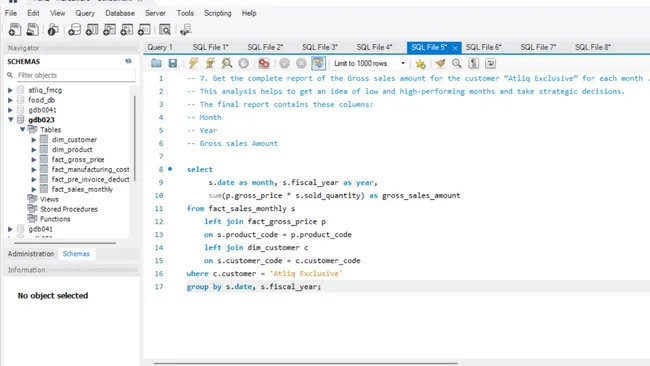The height and width of the screenshot is (366, 650).
Task: Click the create new table icon
Action: coord(92,30)
